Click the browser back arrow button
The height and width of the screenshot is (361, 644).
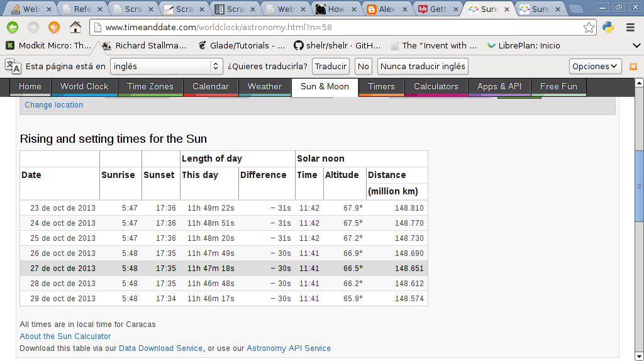(13, 27)
